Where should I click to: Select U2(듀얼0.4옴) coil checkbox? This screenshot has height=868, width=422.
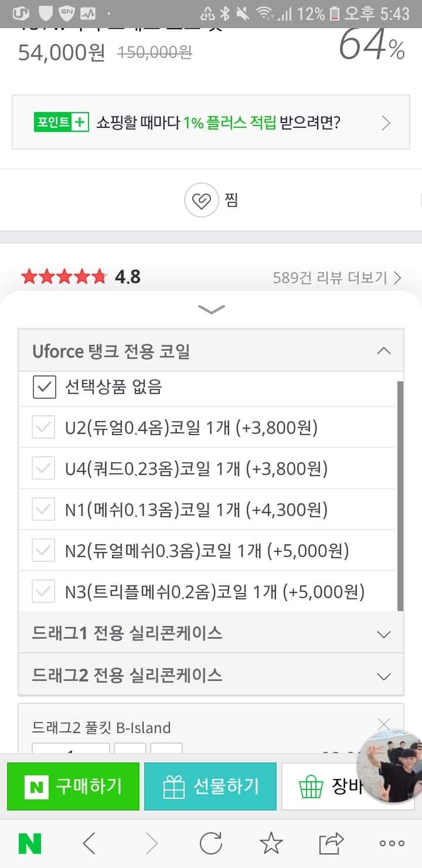click(44, 428)
